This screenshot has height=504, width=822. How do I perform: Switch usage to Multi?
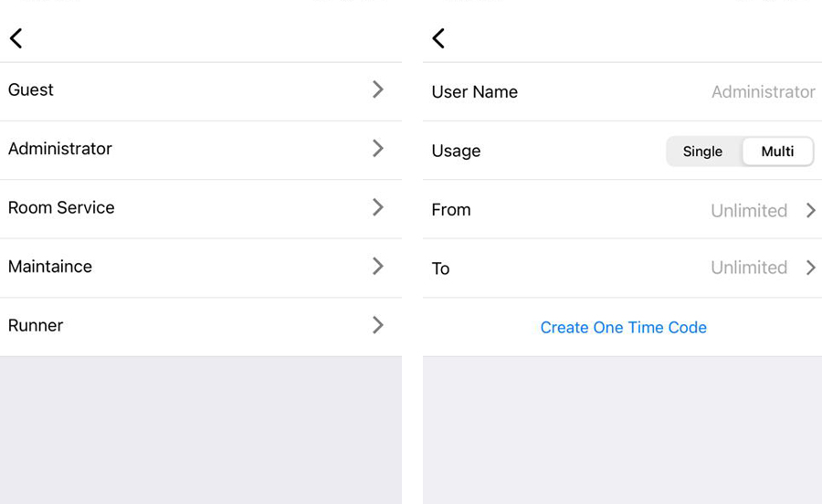click(777, 152)
